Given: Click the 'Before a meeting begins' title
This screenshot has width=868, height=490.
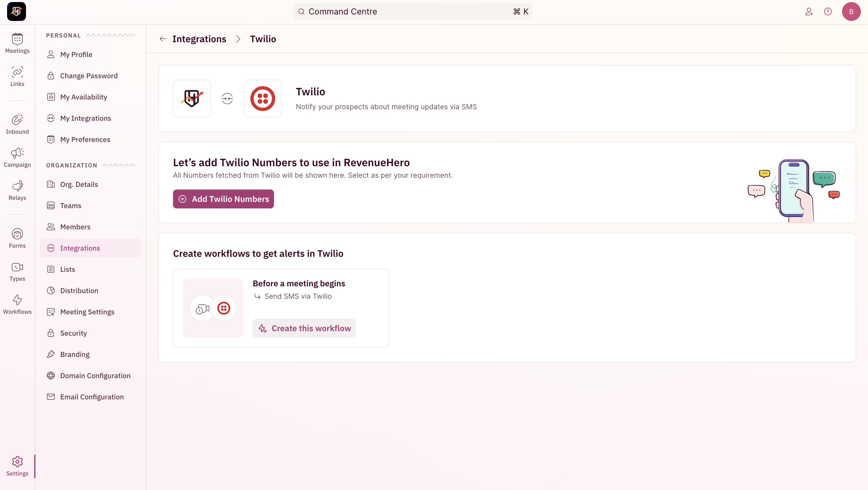Looking at the screenshot, I should point(299,283).
